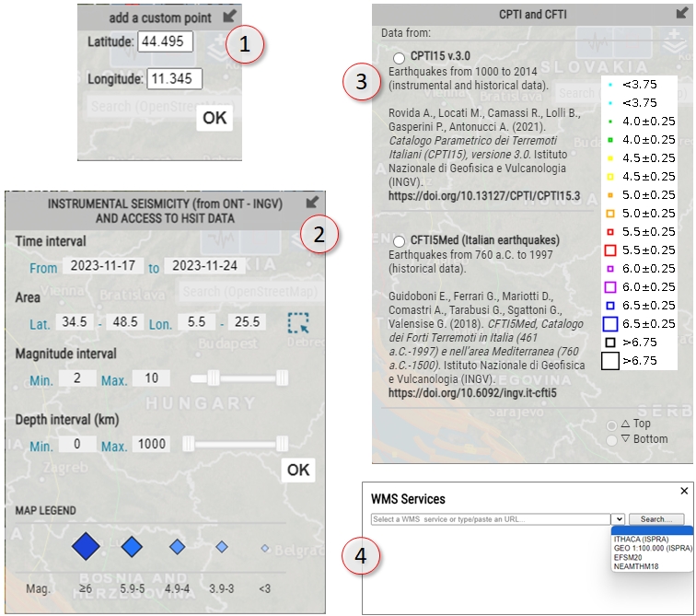Select the CPTI15 v.3.0 radio button
Viewport: 696px width, 616px height.
[399, 58]
